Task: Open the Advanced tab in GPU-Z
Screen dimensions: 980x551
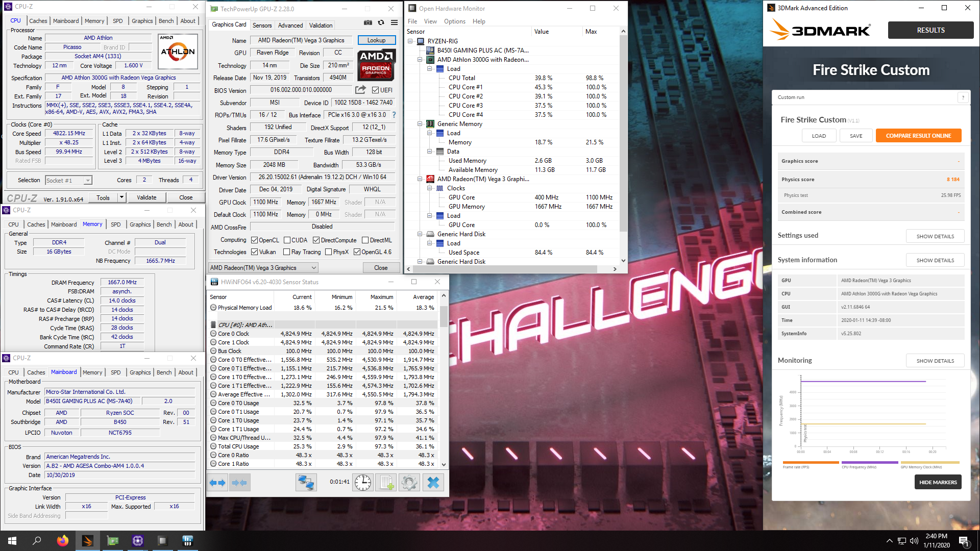Action: [290, 26]
